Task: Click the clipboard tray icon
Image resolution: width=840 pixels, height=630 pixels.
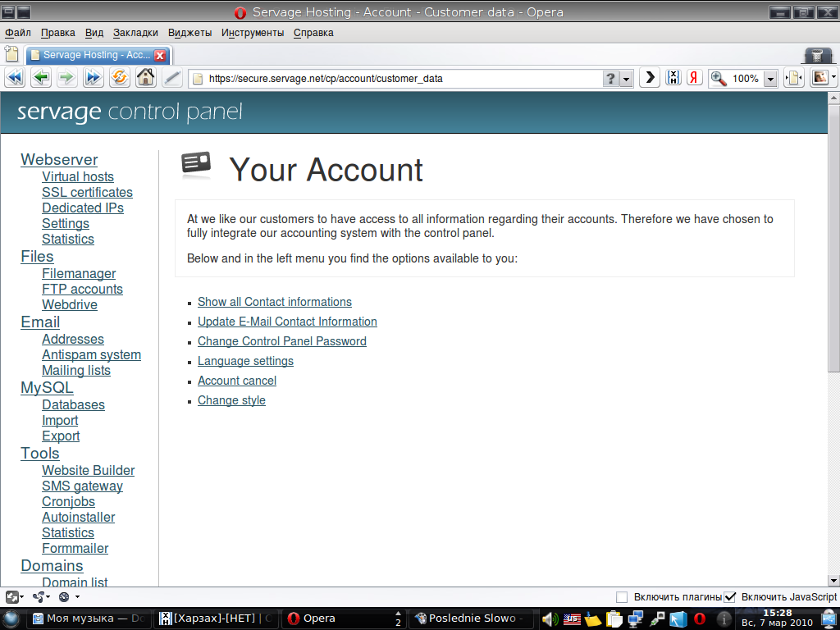Action: 614,619
